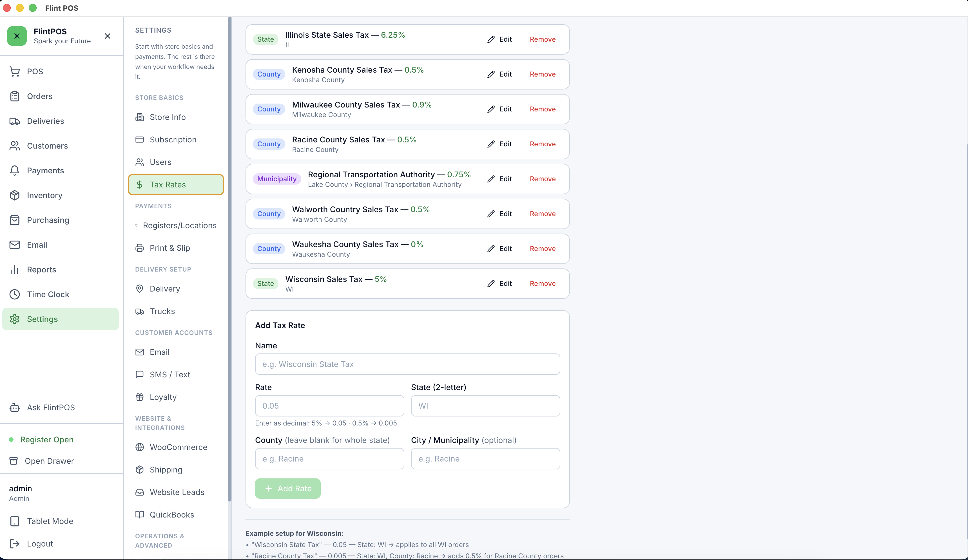The height and width of the screenshot is (560, 968).
Task: Click the WooCommerce globe icon
Action: 140,447
